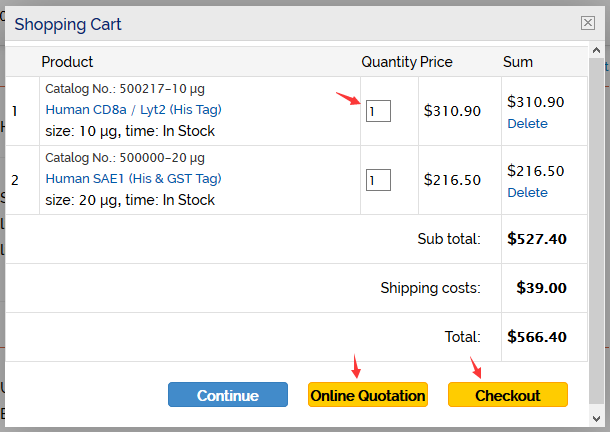Open the Human SAE1 (His & GST Tag) link

(131, 179)
